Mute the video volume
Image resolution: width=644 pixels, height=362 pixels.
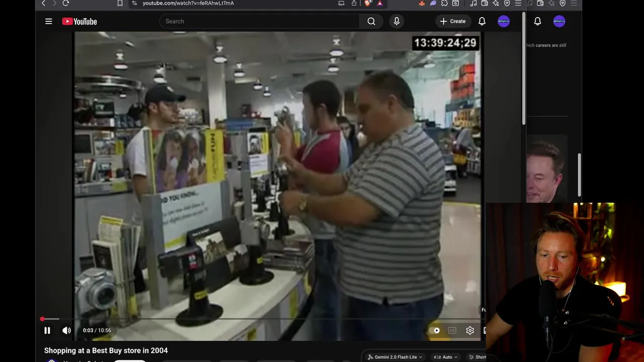(66, 330)
